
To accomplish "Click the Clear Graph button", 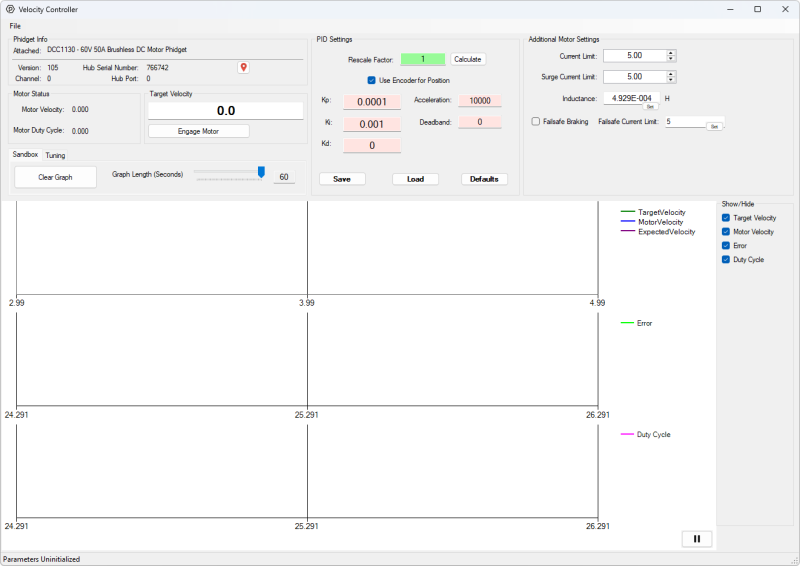I will [55, 177].
